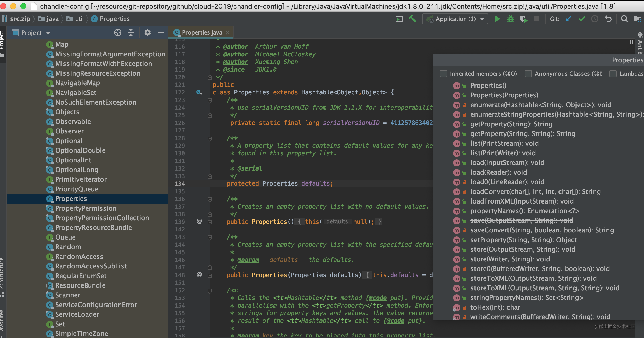Click the locate target icon in Project panel
The image size is (644, 338).
tap(118, 33)
